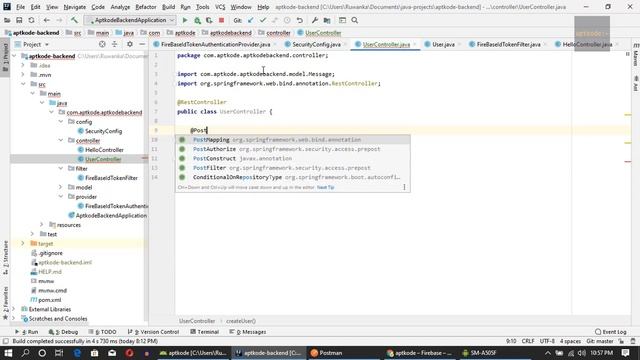Screen dimensions: 640x360
Task: Expand the target folder
Action: coord(23,244)
